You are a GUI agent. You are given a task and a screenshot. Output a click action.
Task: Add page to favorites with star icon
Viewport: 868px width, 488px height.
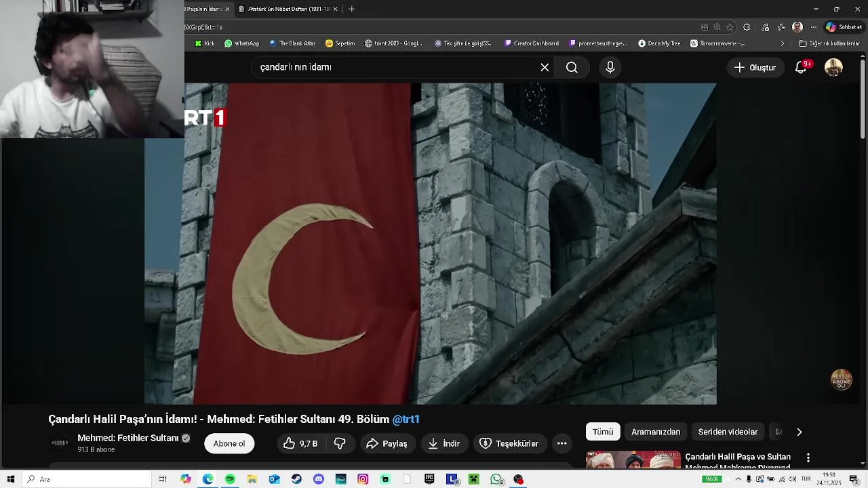730,27
